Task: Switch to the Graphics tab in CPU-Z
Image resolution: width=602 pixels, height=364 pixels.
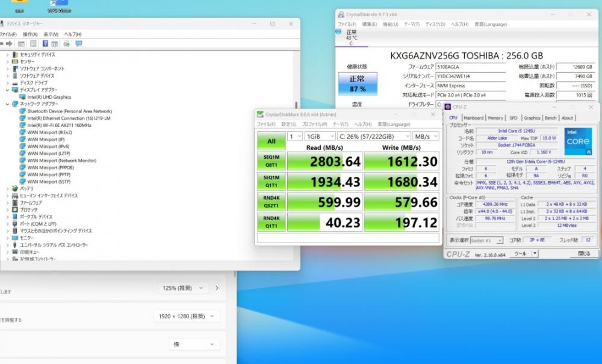Action: click(x=532, y=118)
